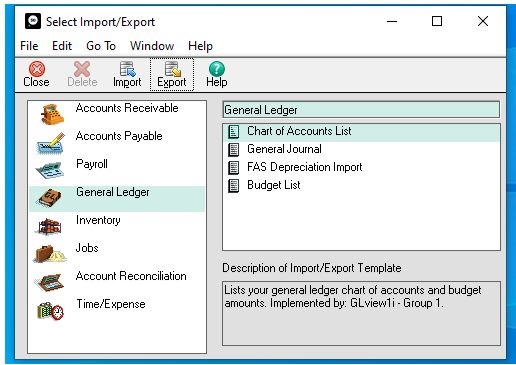Choose General Ledger label in category list
Viewport: 516px width, 365px height.
tap(113, 192)
